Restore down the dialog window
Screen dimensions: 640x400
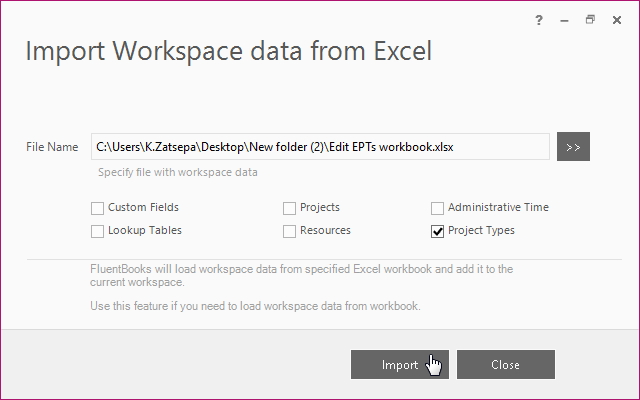pyautogui.click(x=590, y=20)
